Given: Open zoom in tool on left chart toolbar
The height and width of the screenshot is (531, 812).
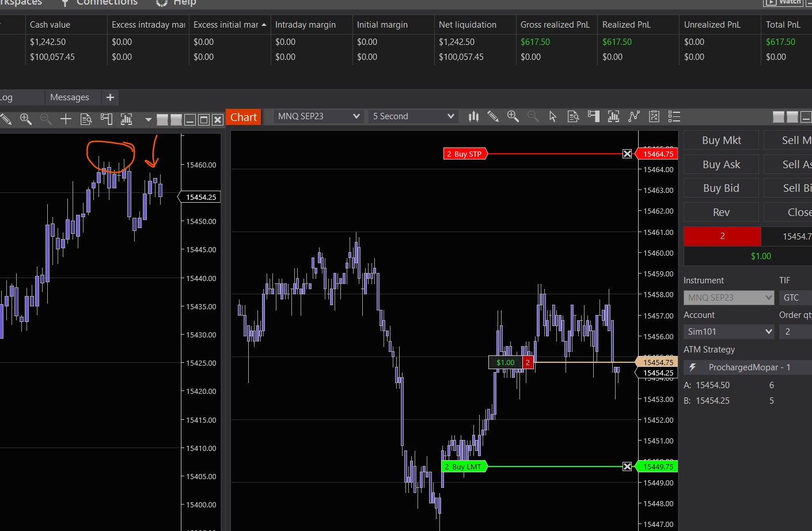Looking at the screenshot, I should click(x=26, y=119).
